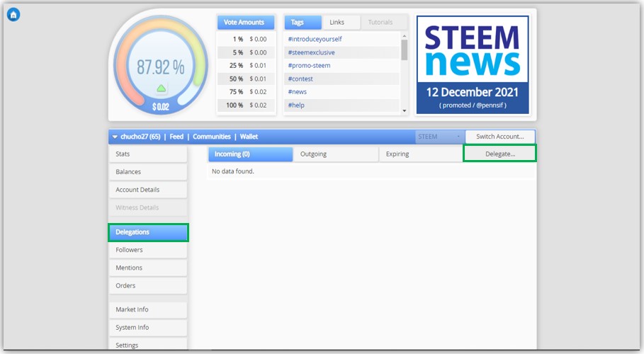Click the 50 % vote amount row
Image resolution: width=644 pixels, height=354 pixels.
[x=246, y=79]
